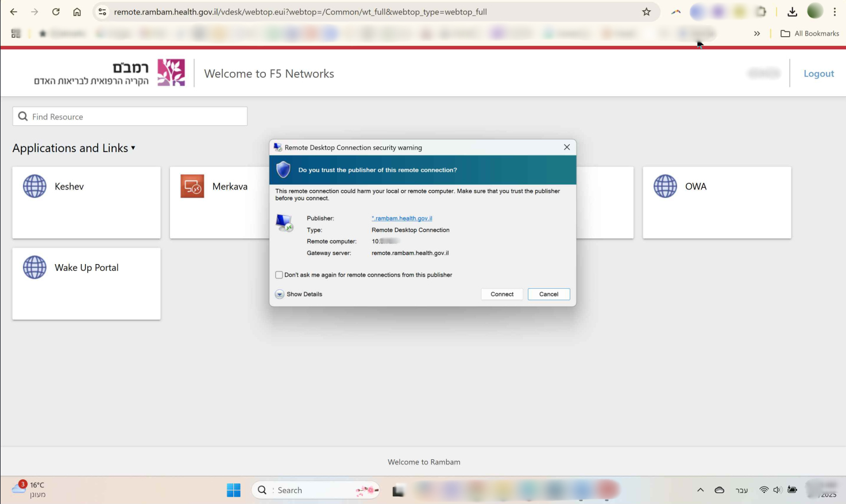846x504 pixels.
Task: Open the tab groups grid icon
Action: click(x=16, y=33)
